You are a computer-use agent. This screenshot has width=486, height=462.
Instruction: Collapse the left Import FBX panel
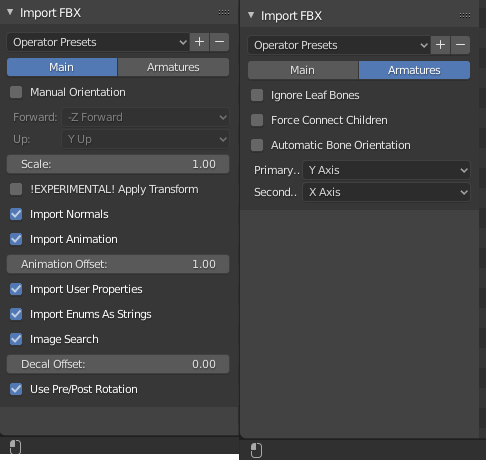[10, 12]
